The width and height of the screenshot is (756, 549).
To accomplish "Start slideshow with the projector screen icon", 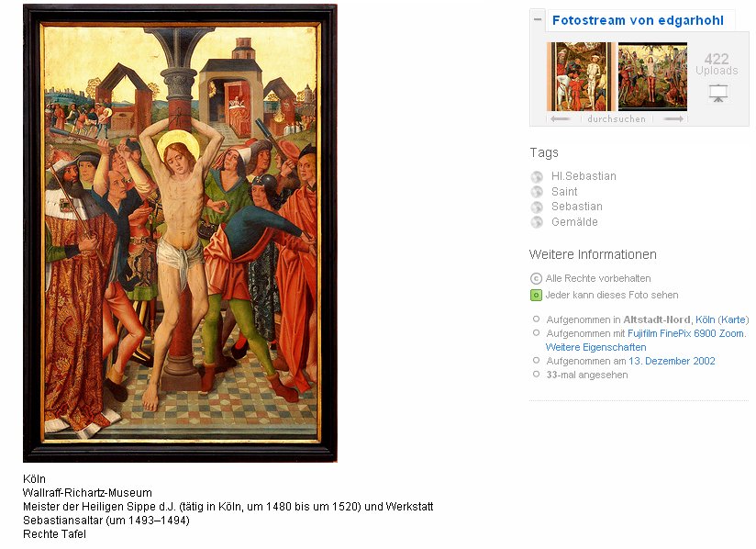I will [x=717, y=93].
